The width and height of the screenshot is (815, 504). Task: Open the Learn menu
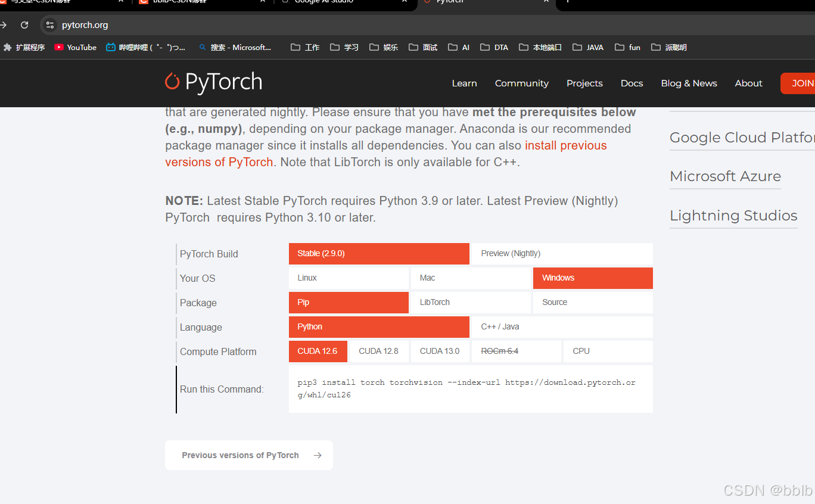(464, 83)
